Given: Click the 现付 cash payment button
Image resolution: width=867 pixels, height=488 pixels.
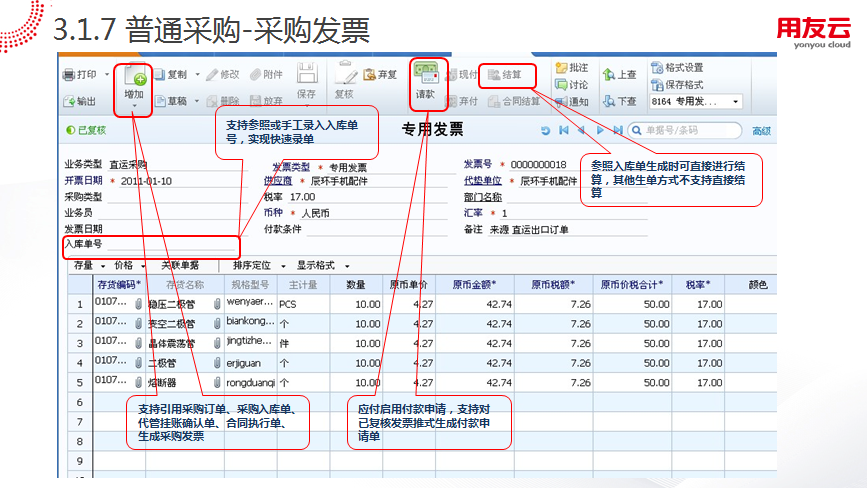Looking at the screenshot, I should click(462, 75).
